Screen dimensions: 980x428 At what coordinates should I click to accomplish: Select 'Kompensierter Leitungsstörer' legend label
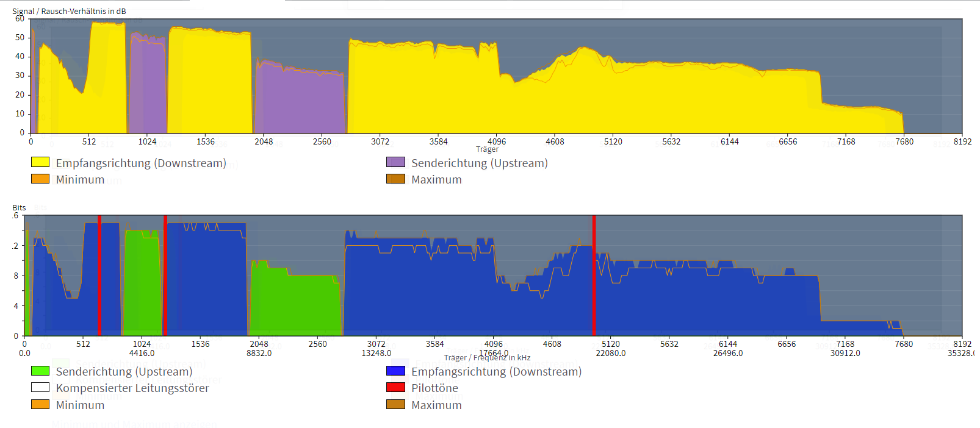point(132,388)
